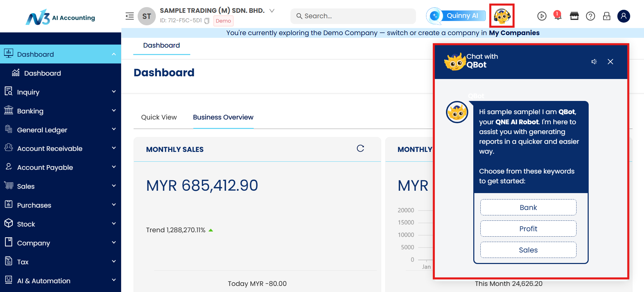Mute the QBot chat sound

[x=594, y=61]
